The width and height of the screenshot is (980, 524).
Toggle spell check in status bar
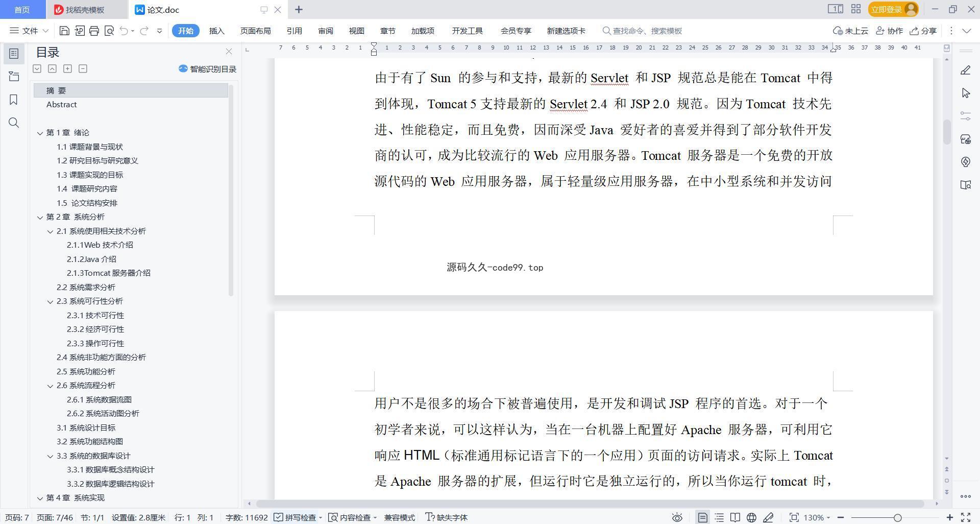coord(298,517)
